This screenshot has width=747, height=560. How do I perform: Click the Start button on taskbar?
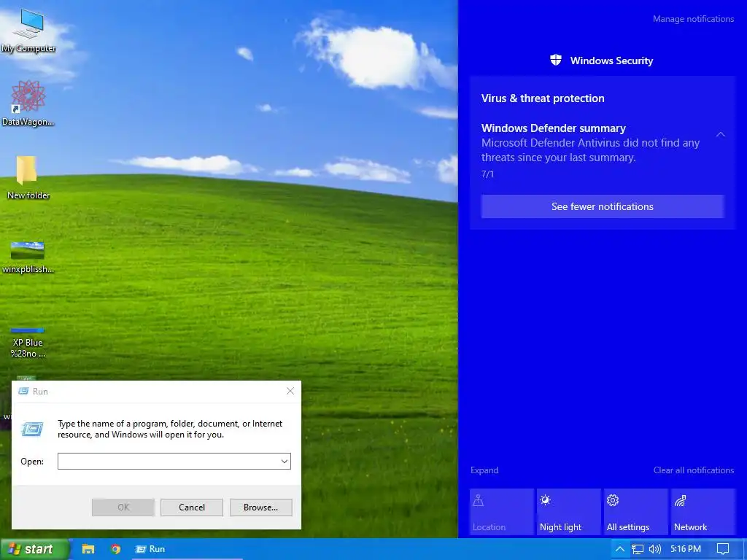click(34, 549)
